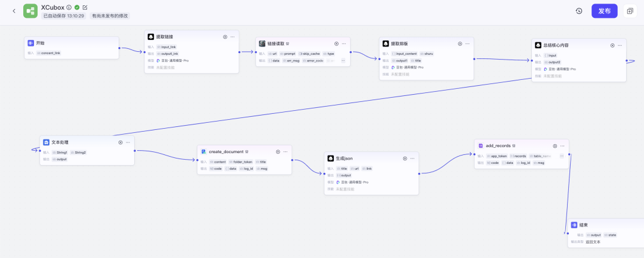
Task: Go back using the left arrow
Action: 14,11
